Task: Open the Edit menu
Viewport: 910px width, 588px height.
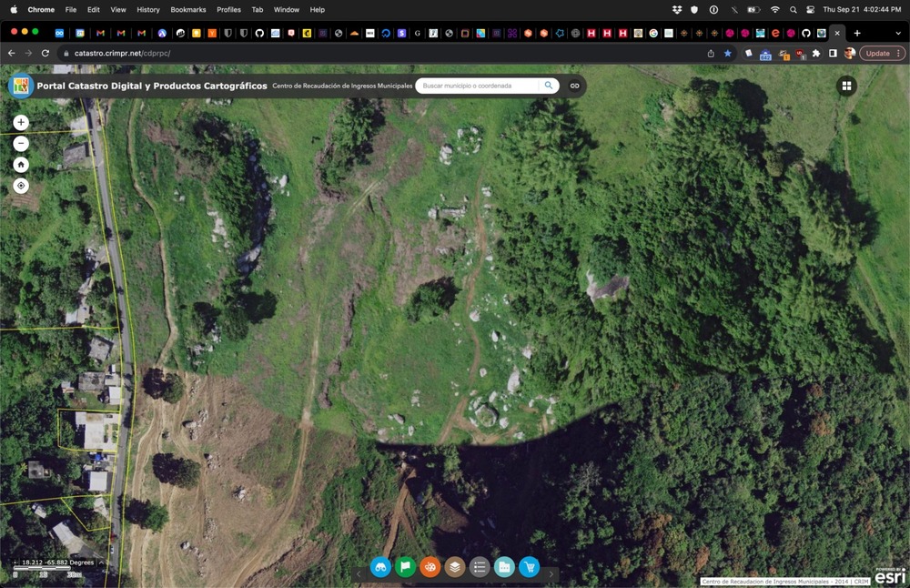Action: 94,10
